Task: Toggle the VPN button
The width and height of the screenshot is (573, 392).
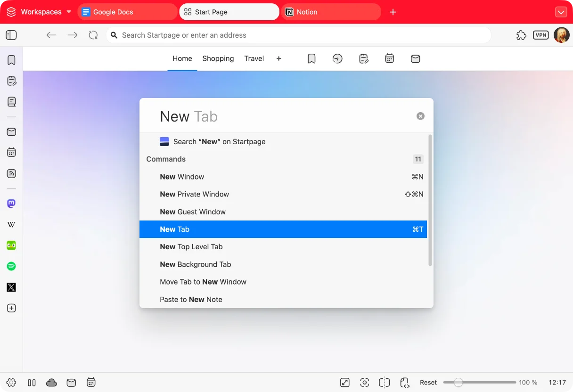Action: point(540,35)
